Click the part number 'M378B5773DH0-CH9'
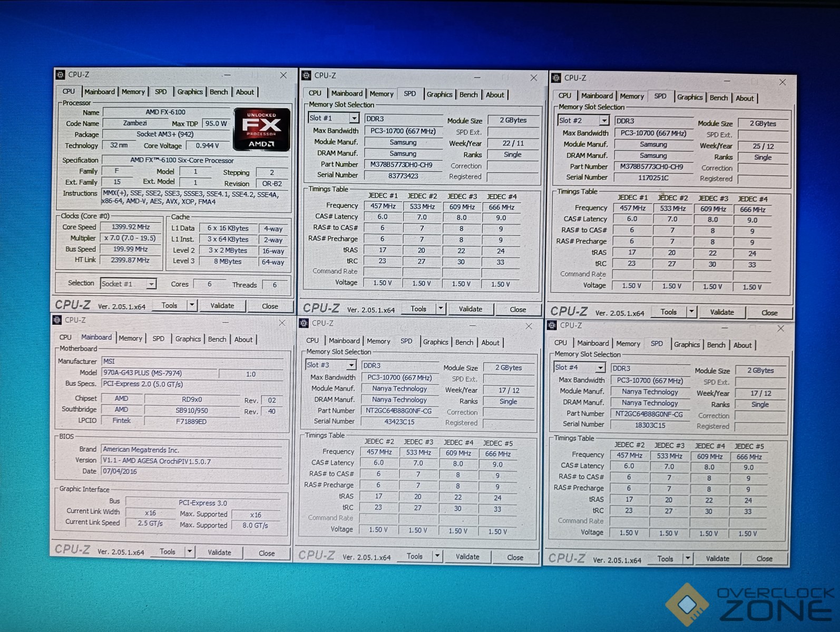The image size is (840, 632). point(402,164)
